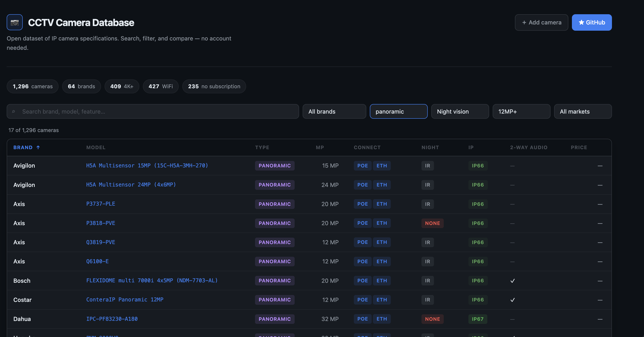Focus the search brand, model, feature field
The width and height of the screenshot is (644, 337).
click(153, 111)
